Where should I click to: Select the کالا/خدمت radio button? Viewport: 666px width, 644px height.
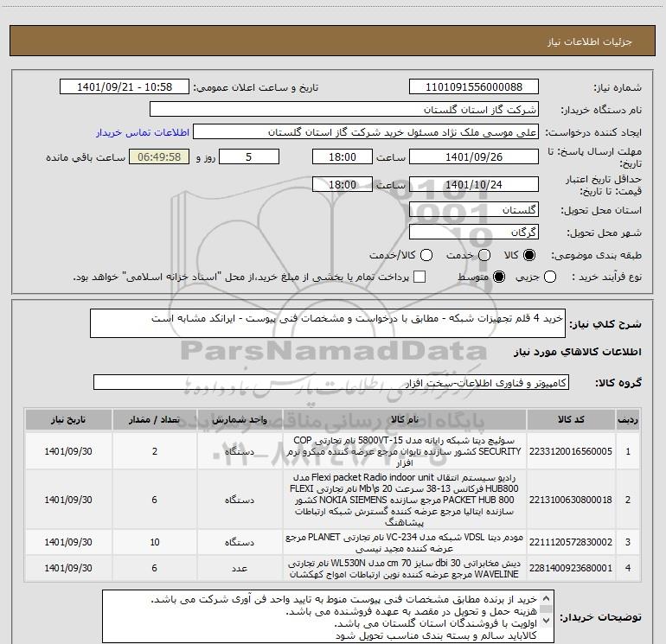426,255
